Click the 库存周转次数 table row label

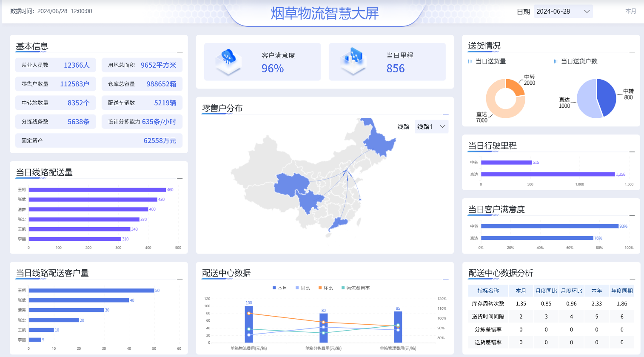[x=488, y=304]
